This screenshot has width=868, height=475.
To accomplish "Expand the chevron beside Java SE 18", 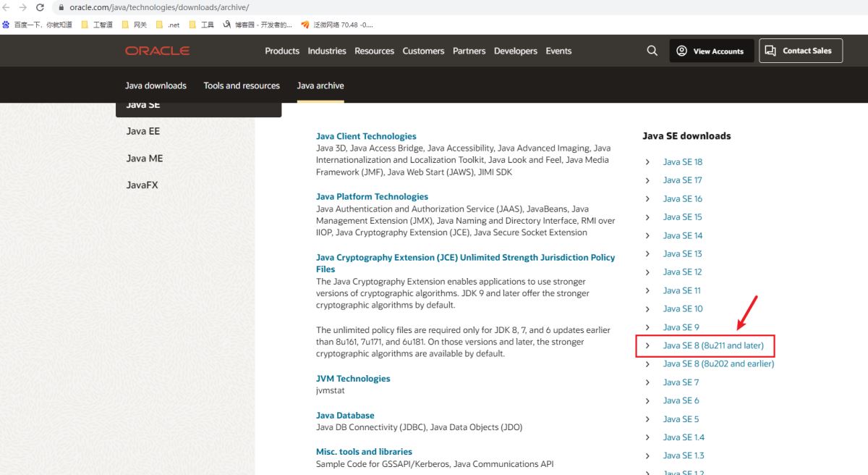I will click(647, 162).
